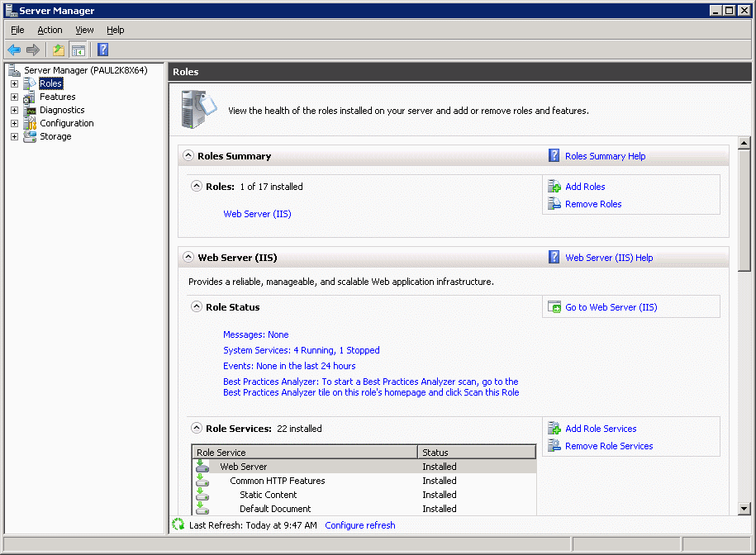Click the Add Role Services link

601,429
